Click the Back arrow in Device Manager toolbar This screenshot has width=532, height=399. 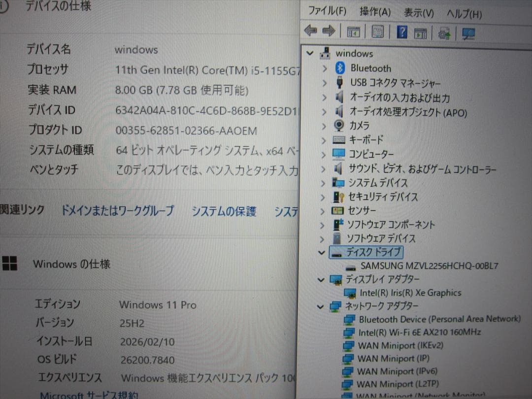click(310, 31)
